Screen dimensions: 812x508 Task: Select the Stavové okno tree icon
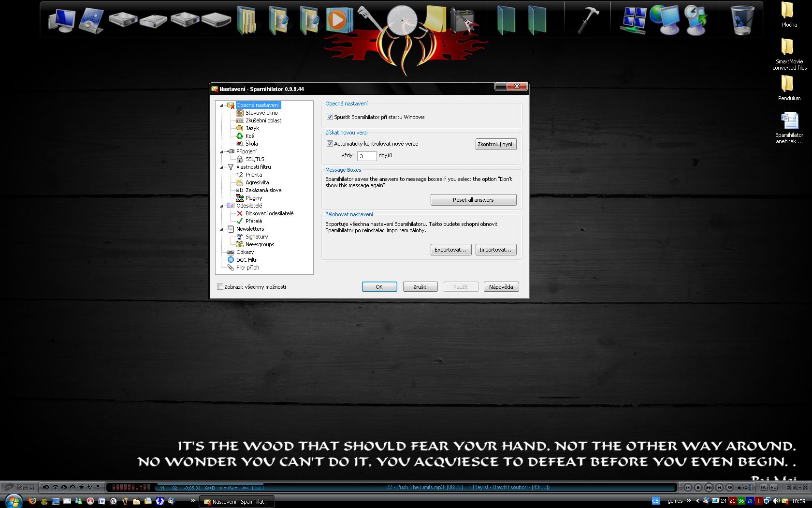239,113
